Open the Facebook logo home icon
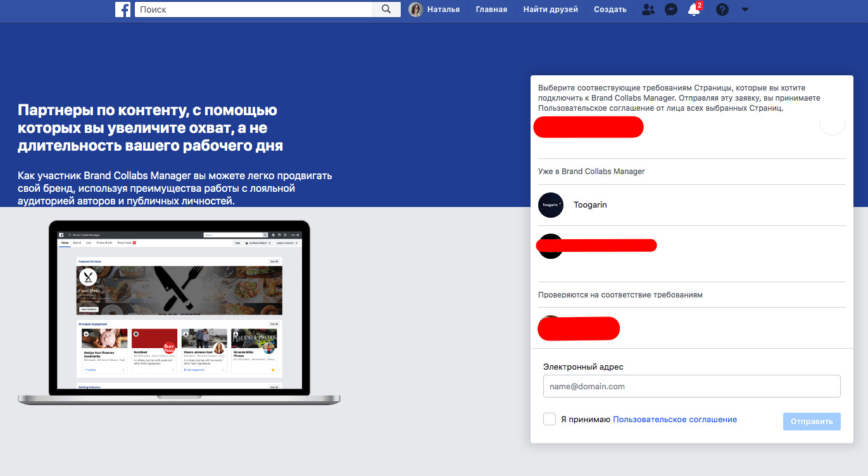This screenshot has height=476, width=868. point(123,9)
